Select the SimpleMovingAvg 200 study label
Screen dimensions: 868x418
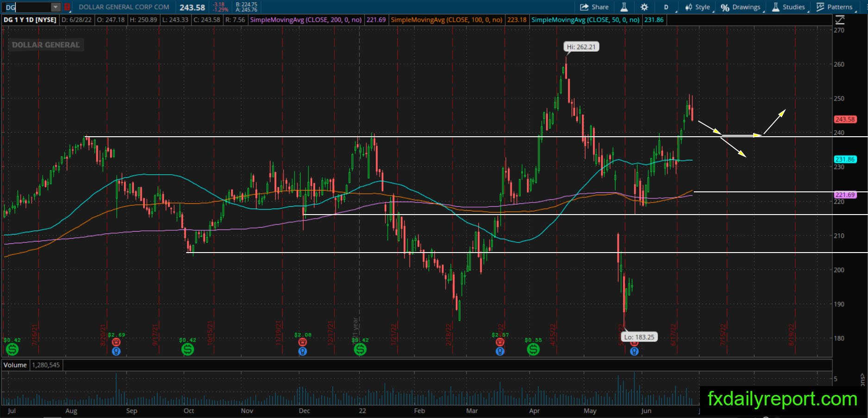[x=306, y=20]
